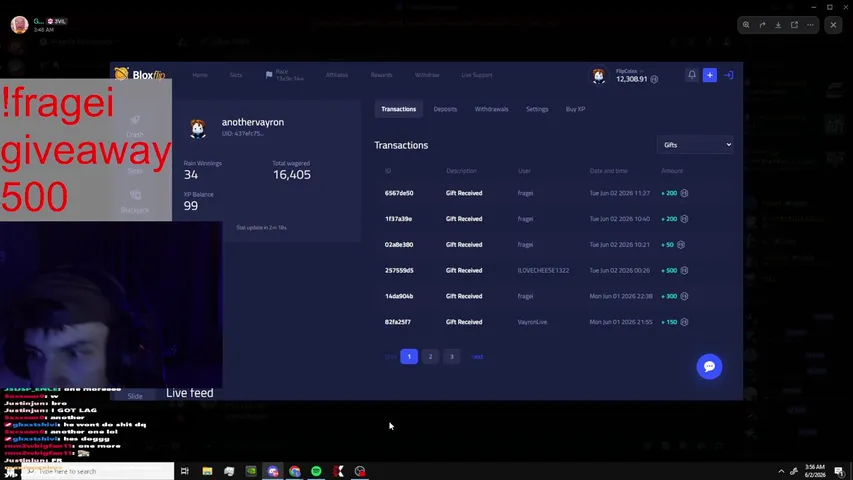The height and width of the screenshot is (480, 853).
Task: Open the Buy XP tab
Action: click(x=575, y=109)
